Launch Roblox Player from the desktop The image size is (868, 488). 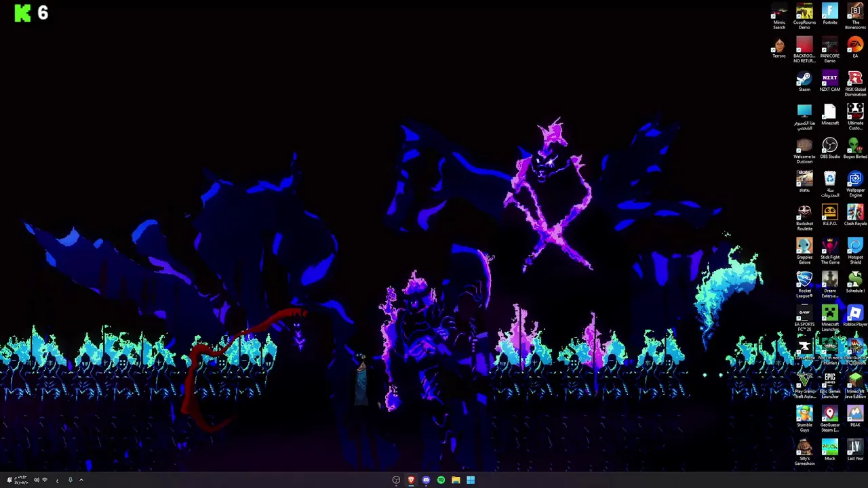coord(855,317)
